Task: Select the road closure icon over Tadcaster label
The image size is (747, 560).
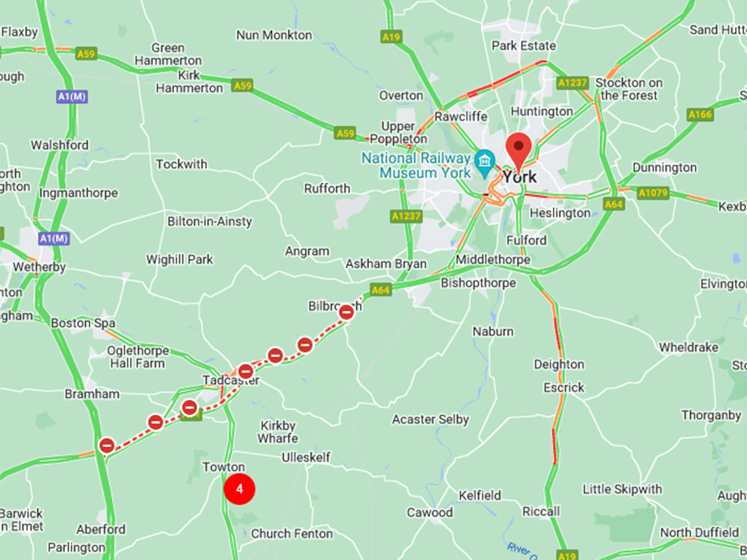Action: [246, 371]
